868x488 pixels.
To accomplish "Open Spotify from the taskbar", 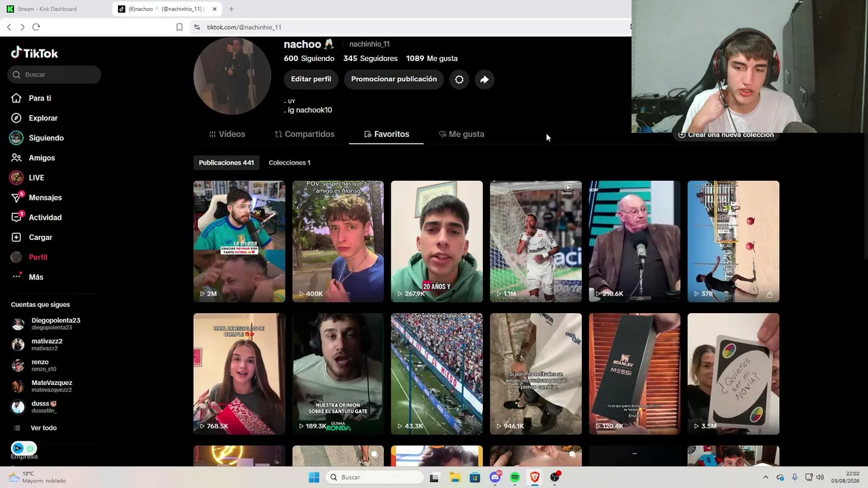I will pyautogui.click(x=515, y=477).
